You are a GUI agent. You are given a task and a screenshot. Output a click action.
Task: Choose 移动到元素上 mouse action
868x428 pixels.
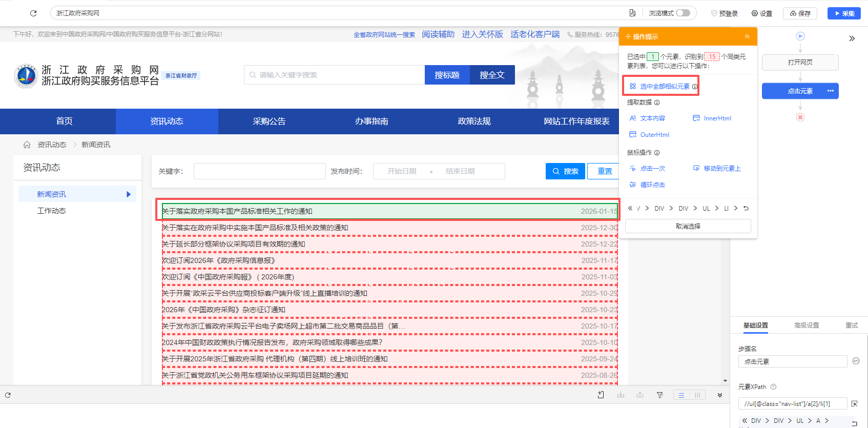[x=717, y=168]
